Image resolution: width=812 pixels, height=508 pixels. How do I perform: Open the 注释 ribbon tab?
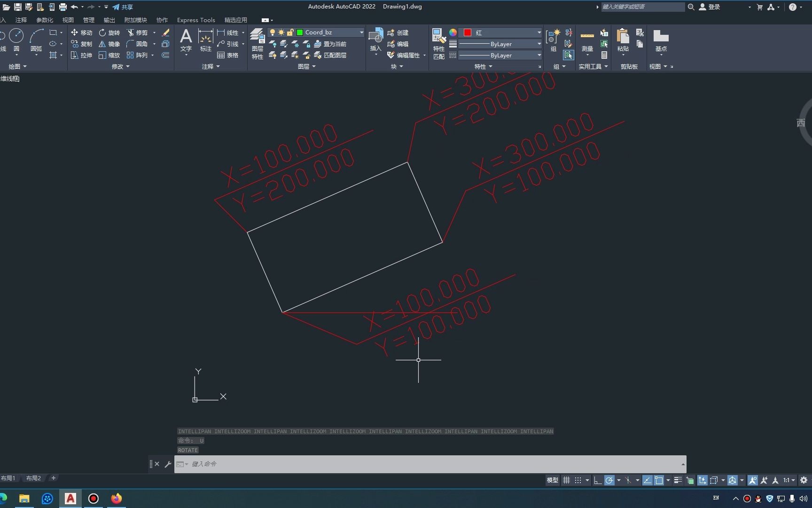point(21,20)
